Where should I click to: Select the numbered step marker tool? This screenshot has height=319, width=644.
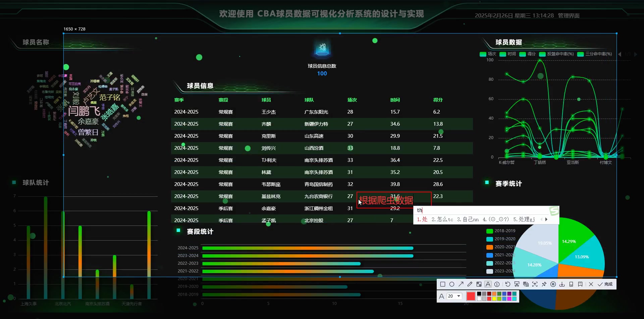coord(497,284)
